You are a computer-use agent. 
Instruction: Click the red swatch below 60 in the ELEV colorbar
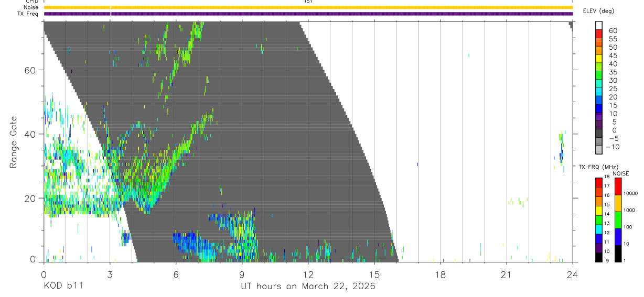[599, 35]
